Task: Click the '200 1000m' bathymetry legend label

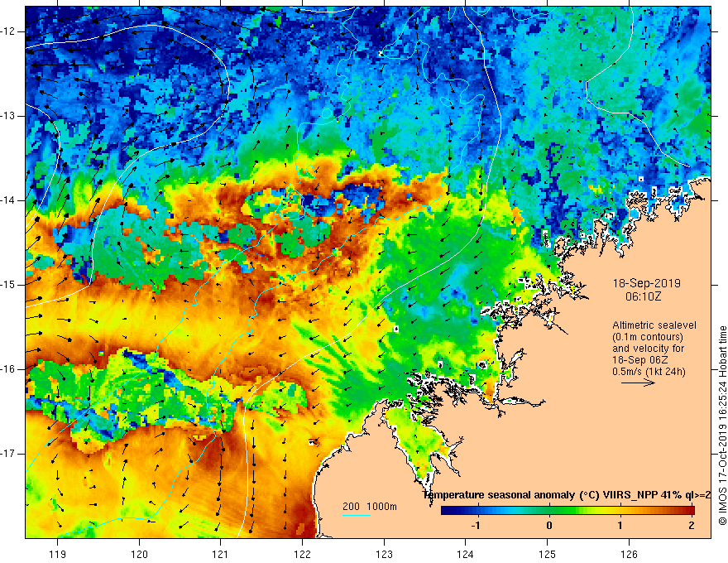Action: pyautogui.click(x=370, y=507)
